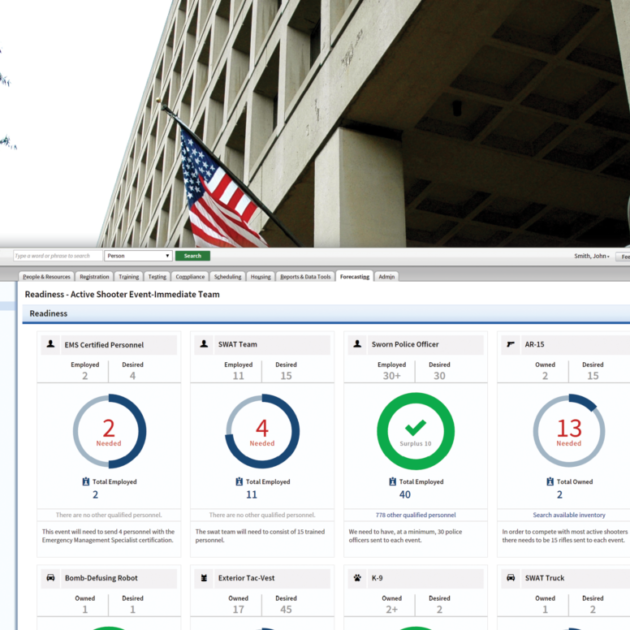
Task: Select the Scheduling tab
Action: [227, 276]
